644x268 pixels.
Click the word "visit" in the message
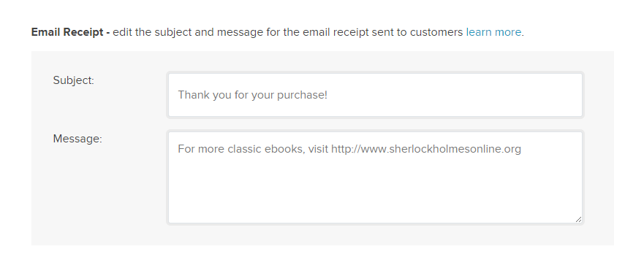click(x=318, y=148)
